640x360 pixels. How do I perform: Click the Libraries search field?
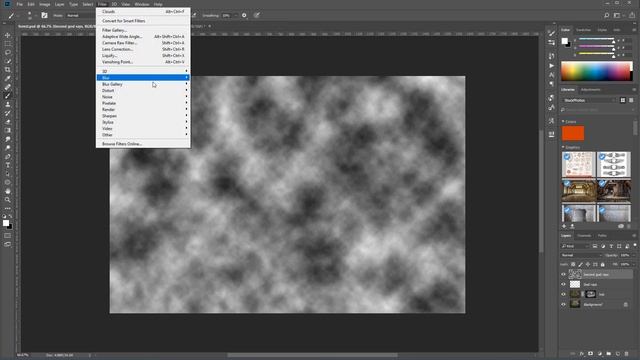point(596,110)
